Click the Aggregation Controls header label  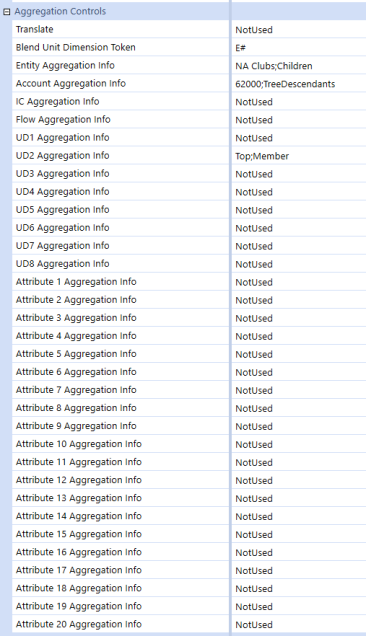point(60,11)
